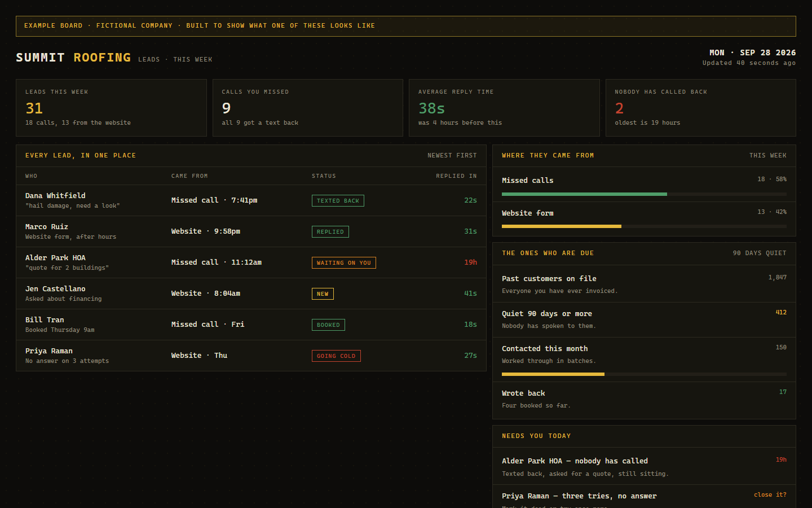The image size is (812, 508).
Task: Click the Replied In column header
Action: pos(456,176)
